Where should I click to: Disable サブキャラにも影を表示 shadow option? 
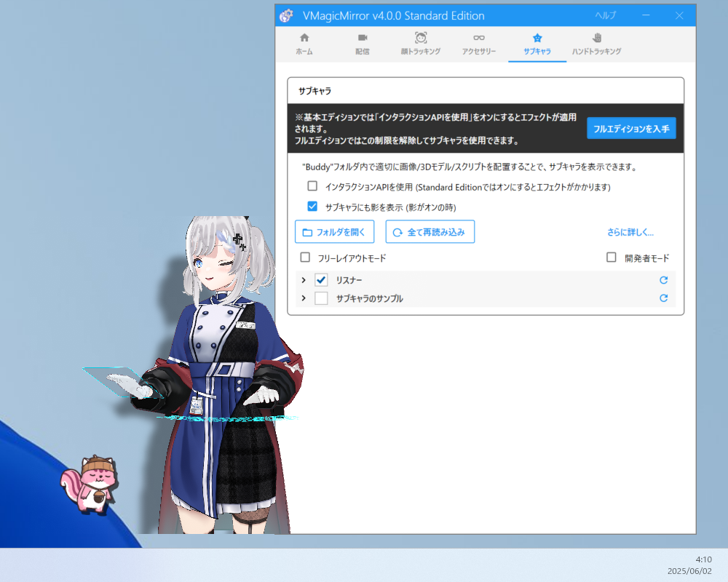tap(312, 206)
